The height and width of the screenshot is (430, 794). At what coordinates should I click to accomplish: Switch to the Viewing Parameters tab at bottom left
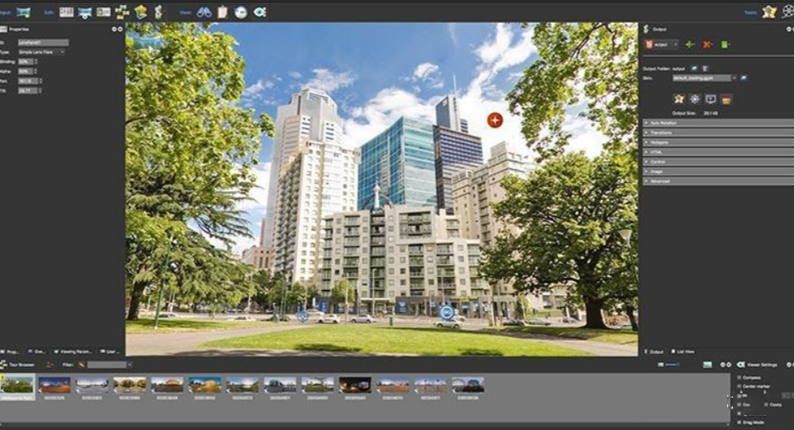73,351
